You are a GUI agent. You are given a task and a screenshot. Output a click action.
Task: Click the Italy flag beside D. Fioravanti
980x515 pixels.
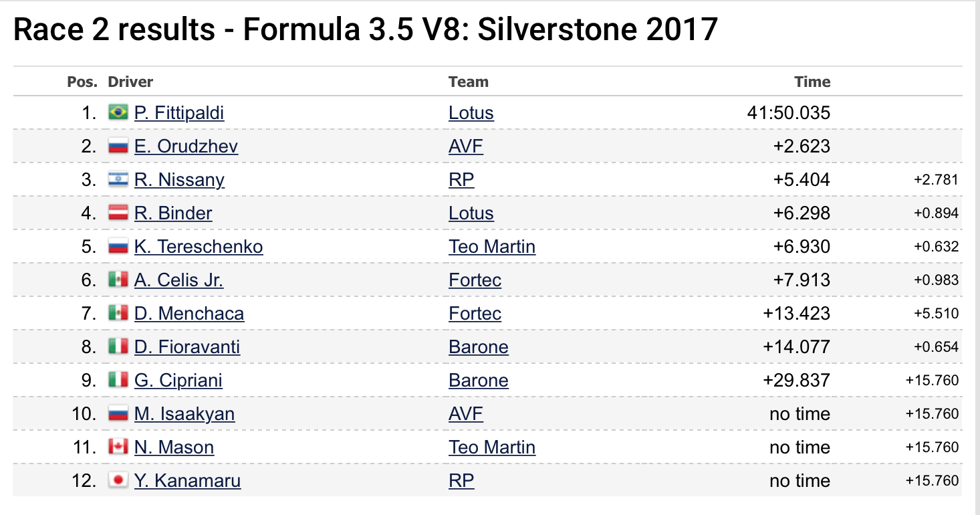[118, 346]
